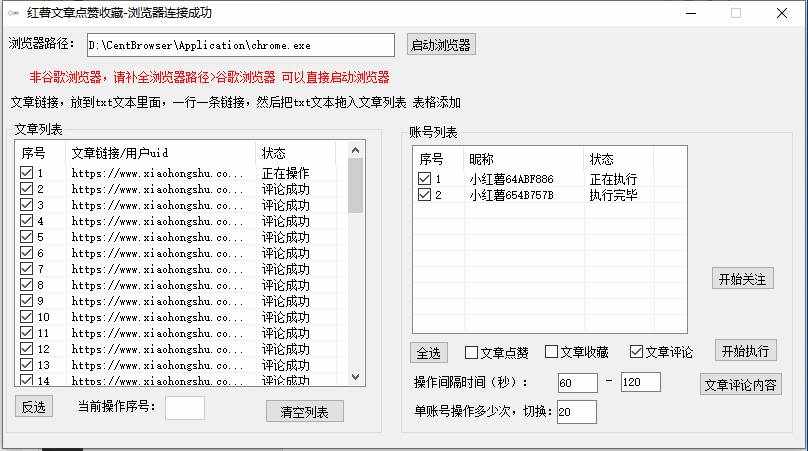Click 反选 to invert selection

34,407
